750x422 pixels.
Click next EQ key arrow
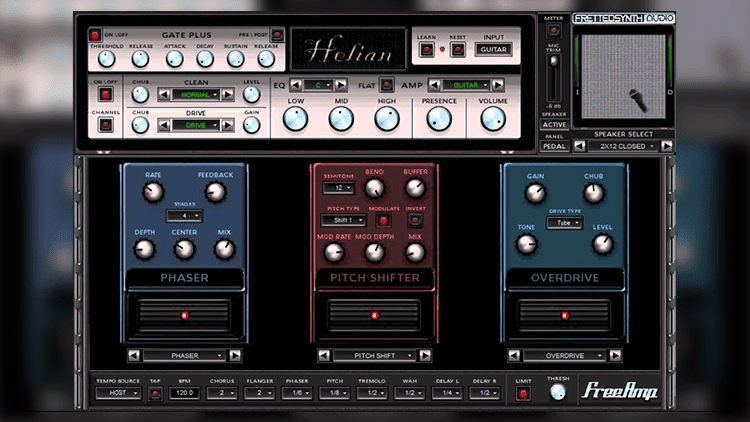point(341,85)
